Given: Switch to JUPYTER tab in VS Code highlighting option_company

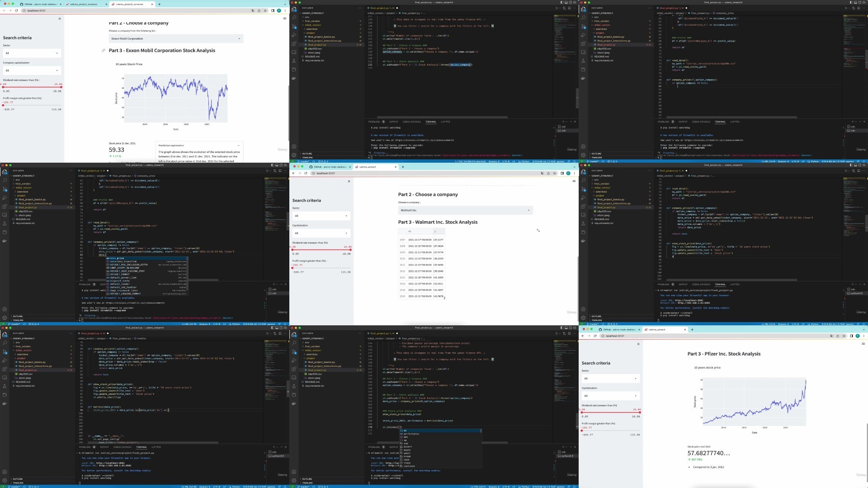Looking at the screenshot, I should coord(446,122).
